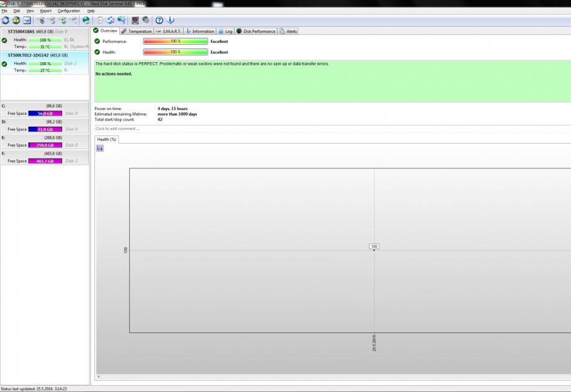The width and height of the screenshot is (571, 392).
Task: Open the monitor configuration toolbar icon
Action: (135, 21)
